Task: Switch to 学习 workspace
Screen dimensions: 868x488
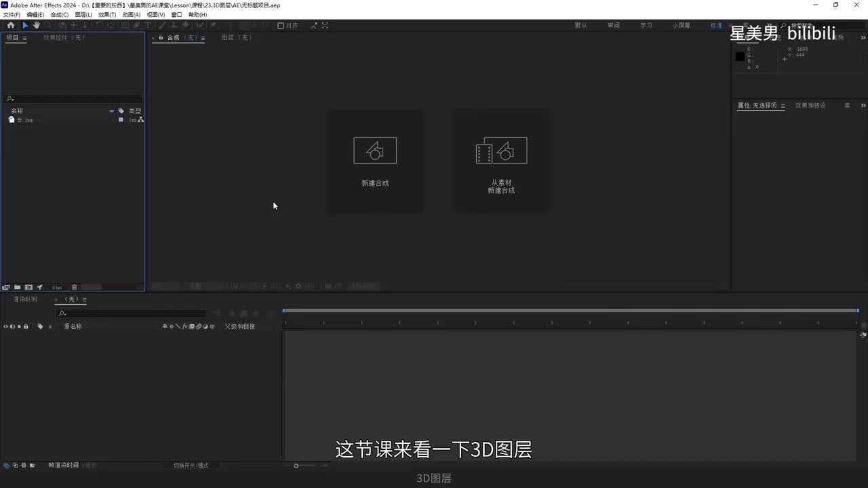Action: [646, 26]
